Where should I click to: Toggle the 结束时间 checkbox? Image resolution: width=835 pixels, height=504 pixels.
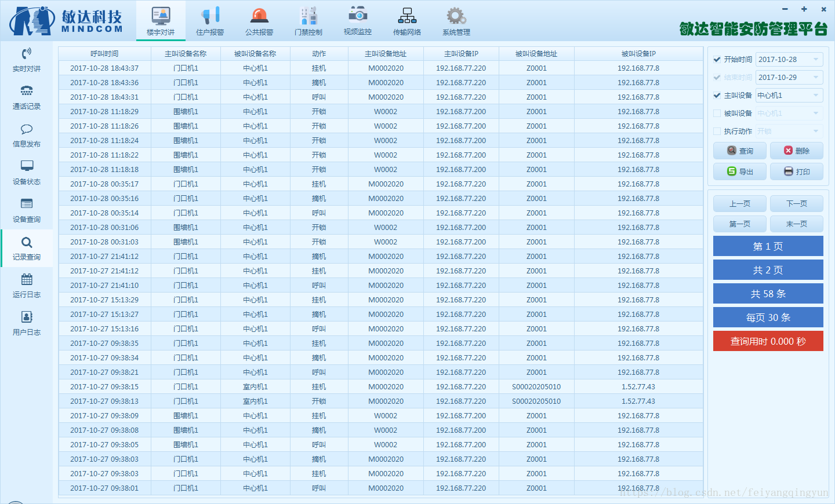pos(717,77)
